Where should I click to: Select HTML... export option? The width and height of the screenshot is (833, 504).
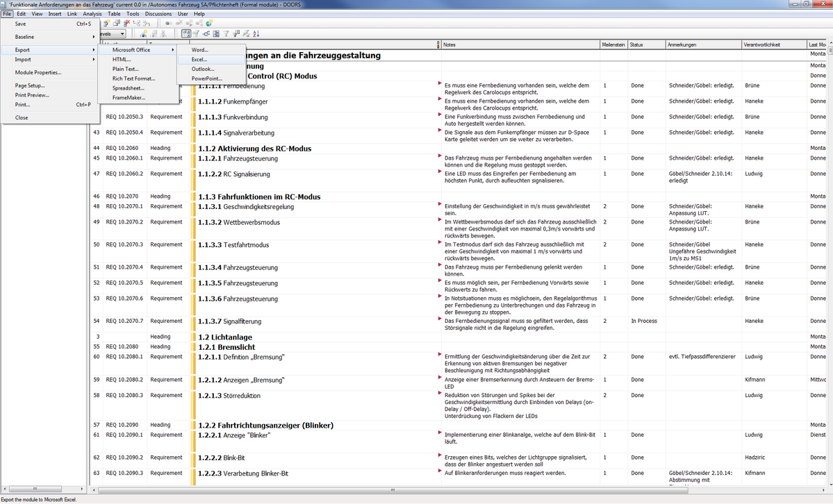pyautogui.click(x=122, y=60)
